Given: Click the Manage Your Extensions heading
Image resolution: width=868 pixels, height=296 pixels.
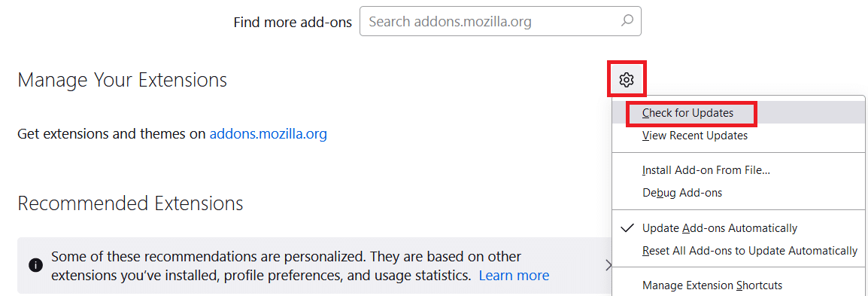Looking at the screenshot, I should click(123, 81).
